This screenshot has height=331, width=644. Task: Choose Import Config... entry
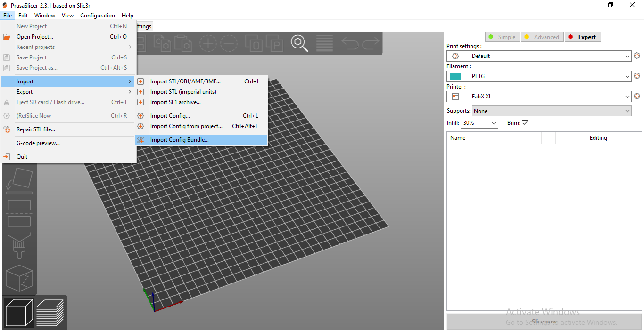(201, 116)
